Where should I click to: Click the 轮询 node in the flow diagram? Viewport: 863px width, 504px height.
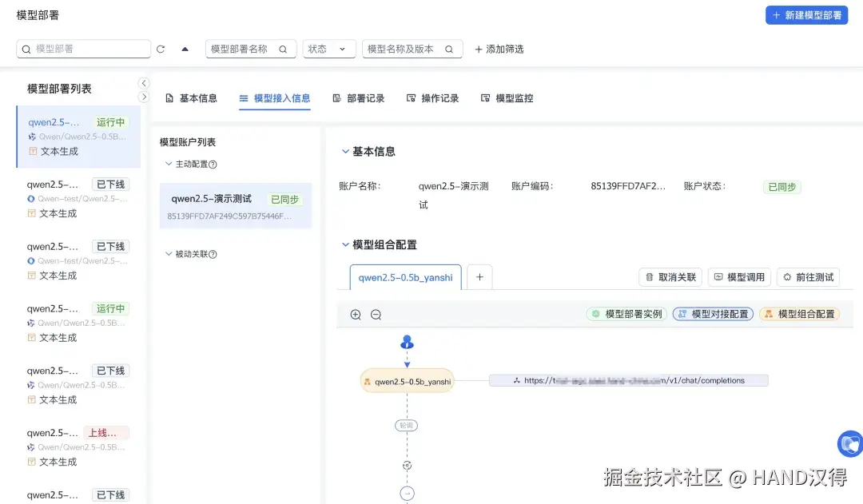click(x=406, y=425)
